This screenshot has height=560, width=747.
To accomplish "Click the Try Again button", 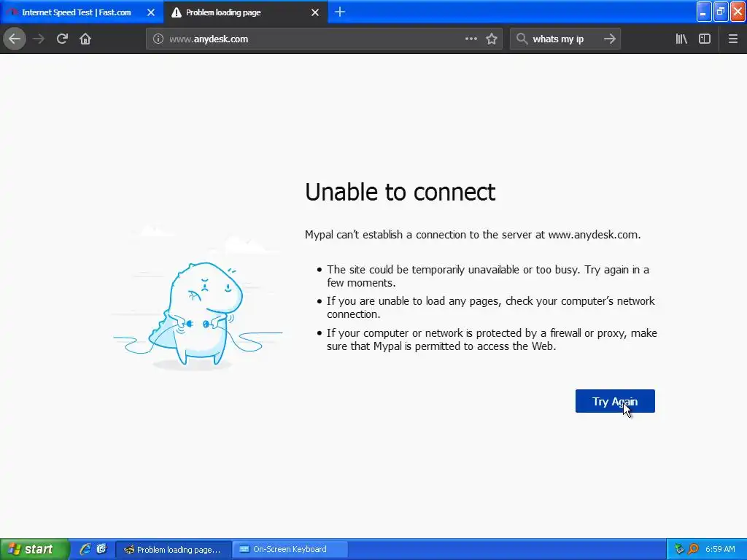I will click(x=615, y=402).
